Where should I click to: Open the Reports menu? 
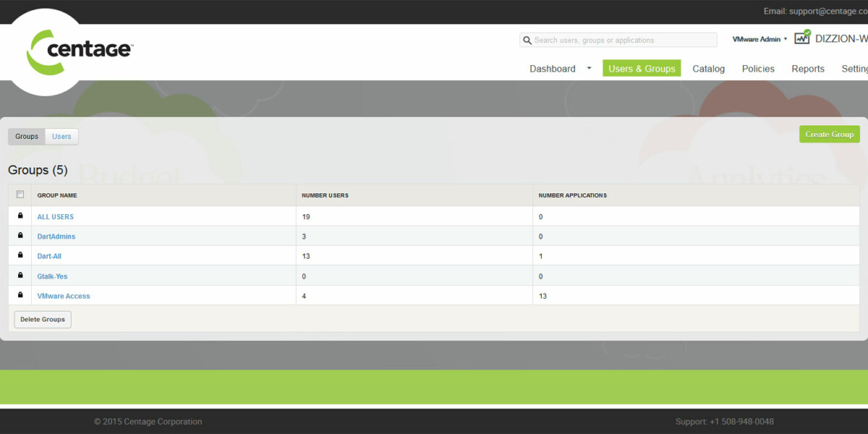(x=807, y=69)
